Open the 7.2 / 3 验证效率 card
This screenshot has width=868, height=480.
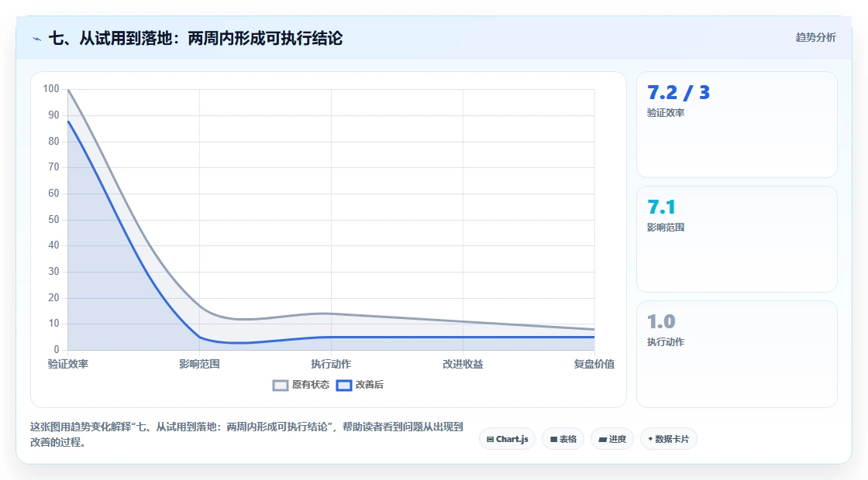point(736,125)
